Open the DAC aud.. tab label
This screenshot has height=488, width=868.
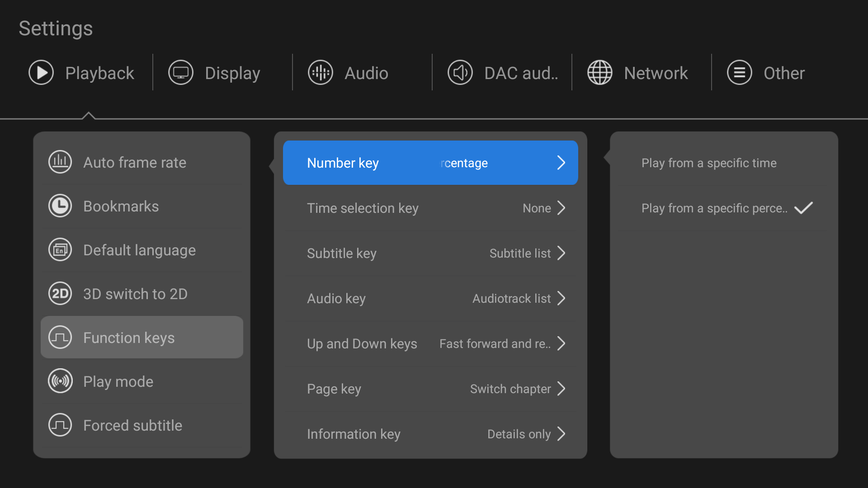point(521,73)
